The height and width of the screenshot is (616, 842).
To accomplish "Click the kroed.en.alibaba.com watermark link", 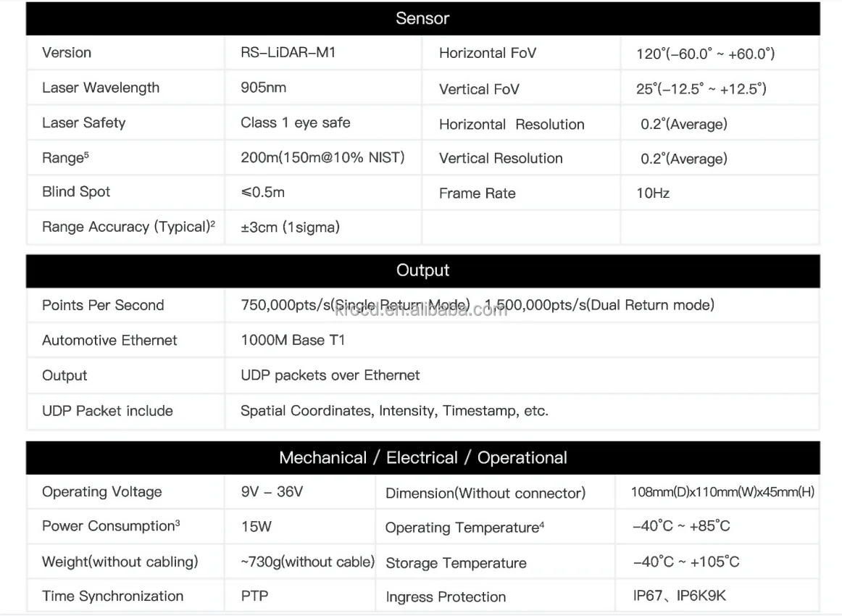I will pyautogui.click(x=421, y=311).
